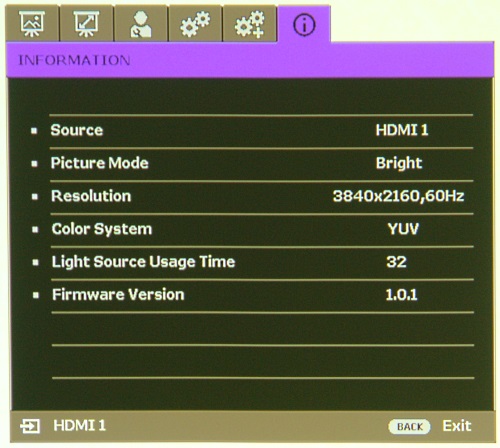
Task: Click the HDMI 1 source value
Action: 402,130
